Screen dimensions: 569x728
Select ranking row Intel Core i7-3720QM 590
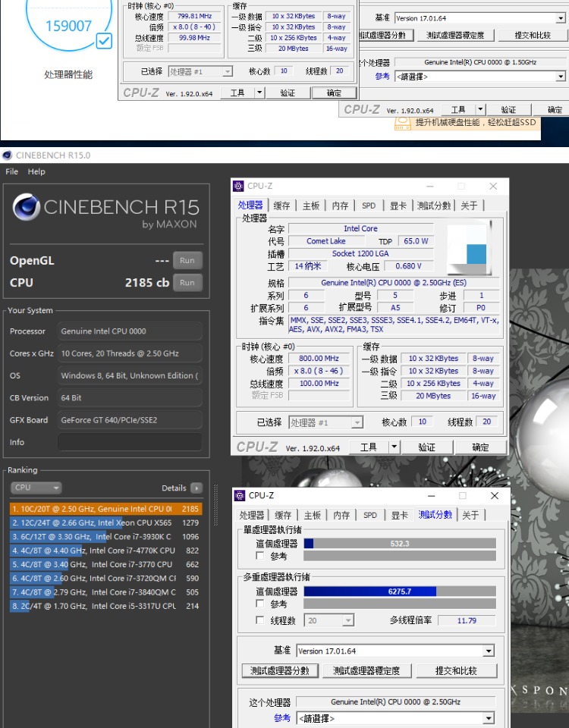pos(105,579)
